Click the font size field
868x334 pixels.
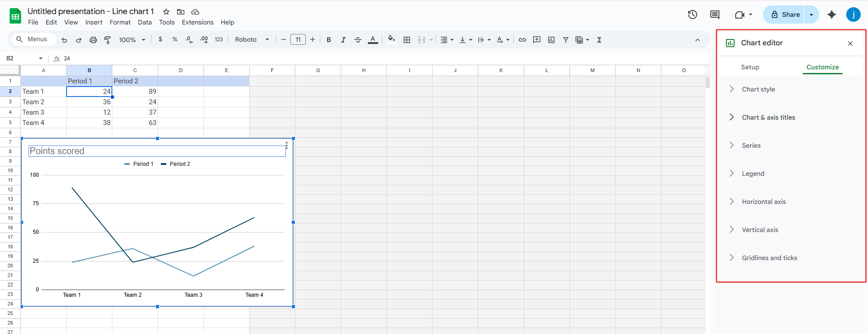[x=298, y=40]
